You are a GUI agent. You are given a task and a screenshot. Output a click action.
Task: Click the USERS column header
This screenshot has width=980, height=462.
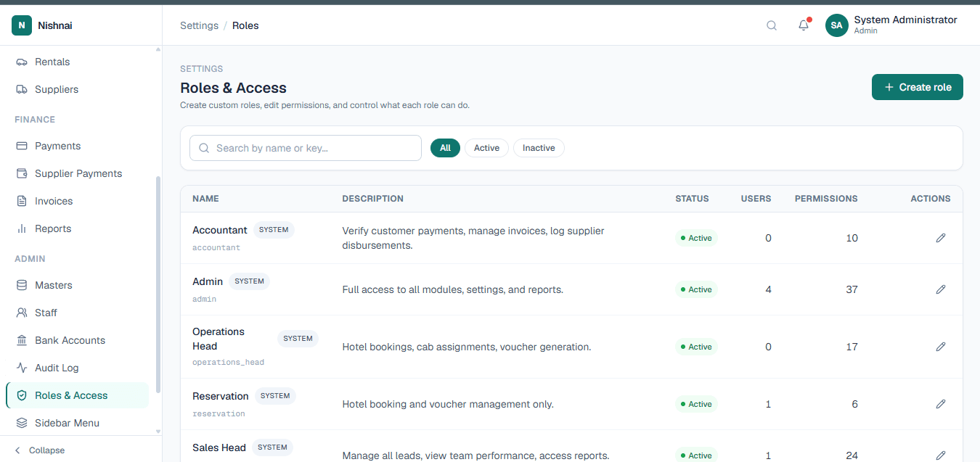(x=756, y=199)
